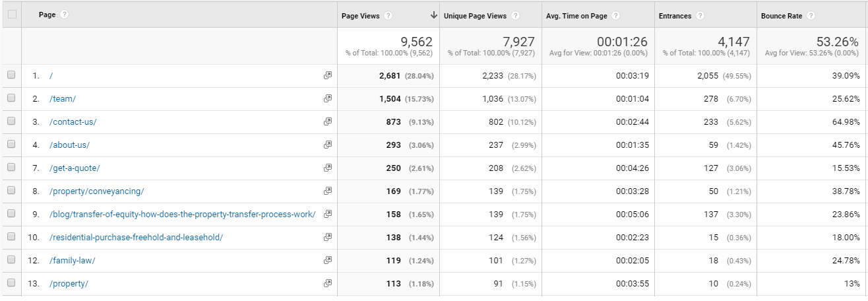Open help icon for Avg. Time on Page
Viewport: 868px width, 301px height.
(x=615, y=16)
